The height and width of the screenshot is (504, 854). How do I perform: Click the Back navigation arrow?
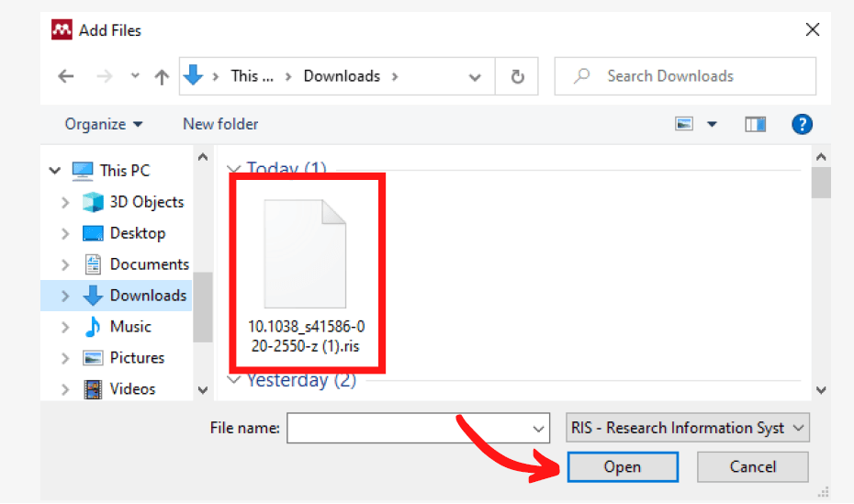click(66, 77)
